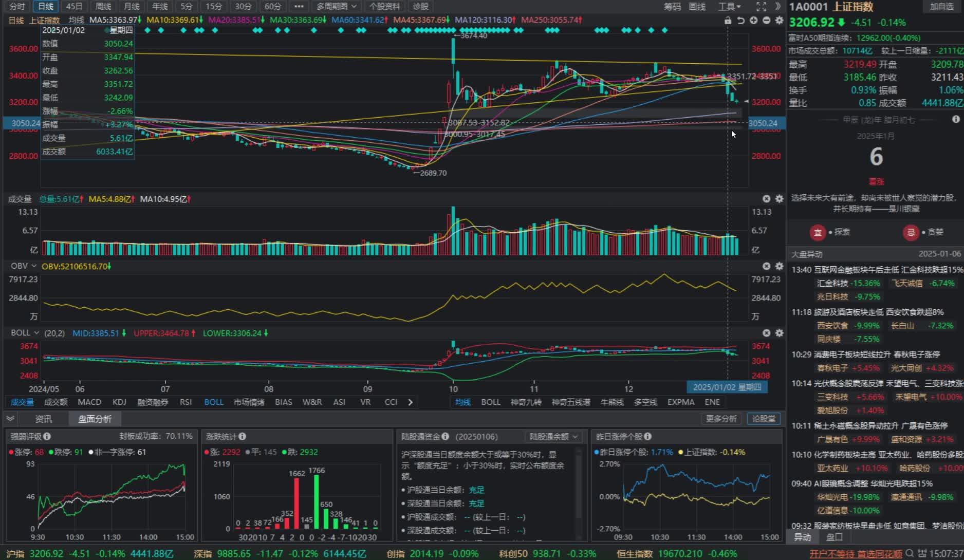Toggle the MACD indicator below chart
The image size is (964, 560).
click(89, 402)
